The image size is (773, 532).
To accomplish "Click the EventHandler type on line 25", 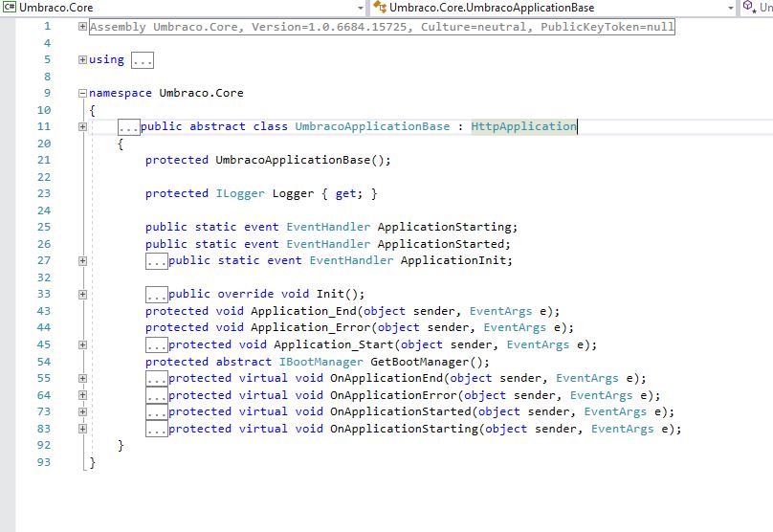I will pos(328,228).
